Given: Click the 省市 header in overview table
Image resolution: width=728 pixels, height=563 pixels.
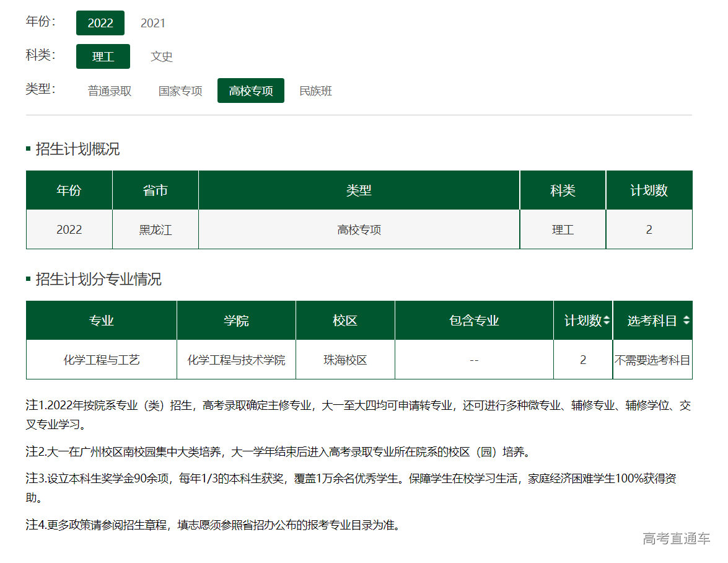Looking at the screenshot, I should click(x=156, y=190).
